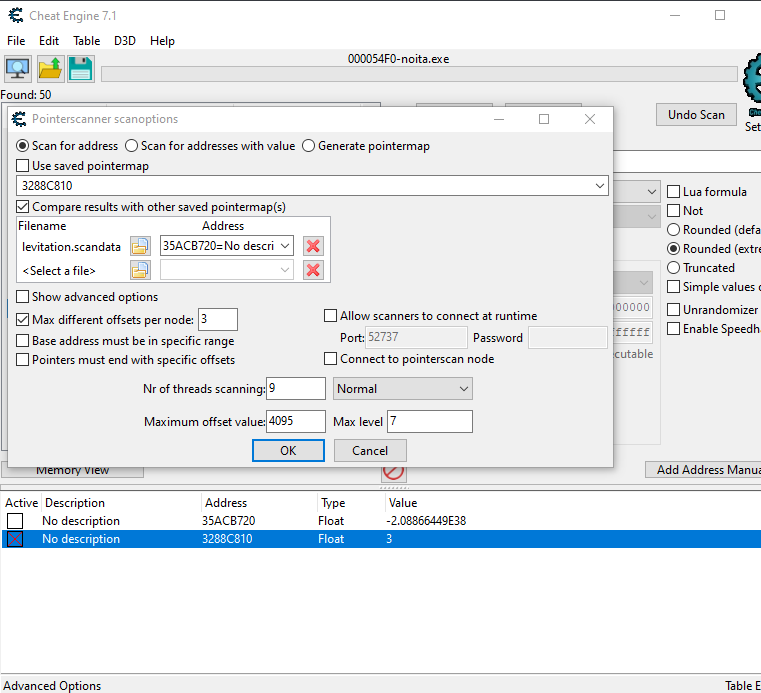Open Cheat Engine settings gear logo

tap(752, 79)
